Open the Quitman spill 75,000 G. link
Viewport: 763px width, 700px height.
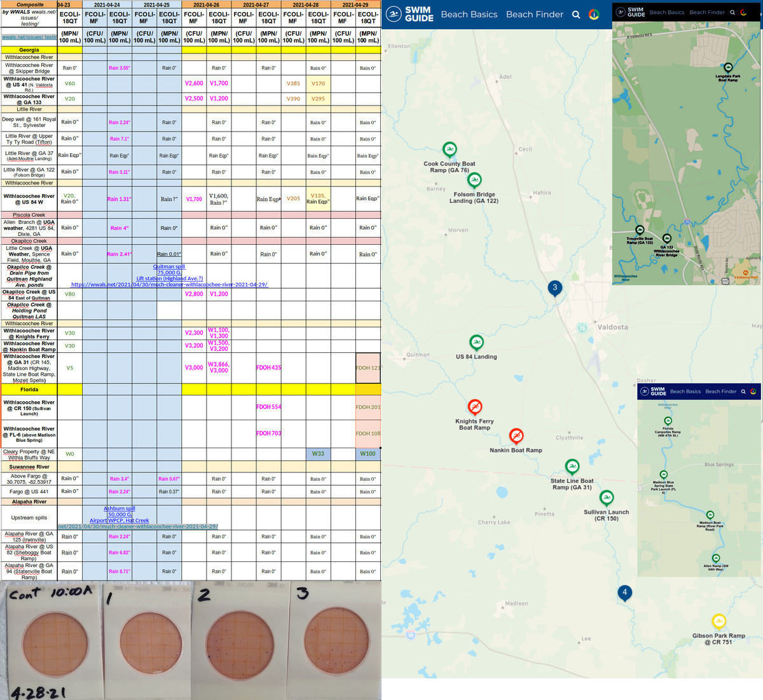coord(169,270)
